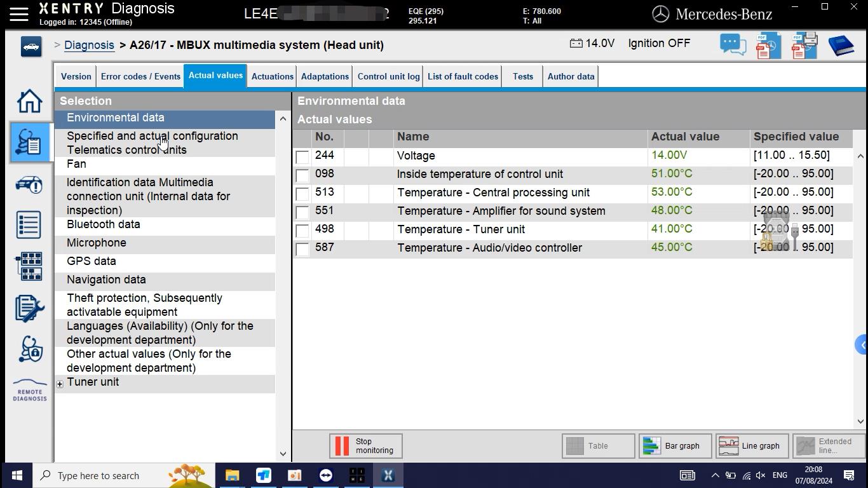Click the PDF print icon

(804, 46)
